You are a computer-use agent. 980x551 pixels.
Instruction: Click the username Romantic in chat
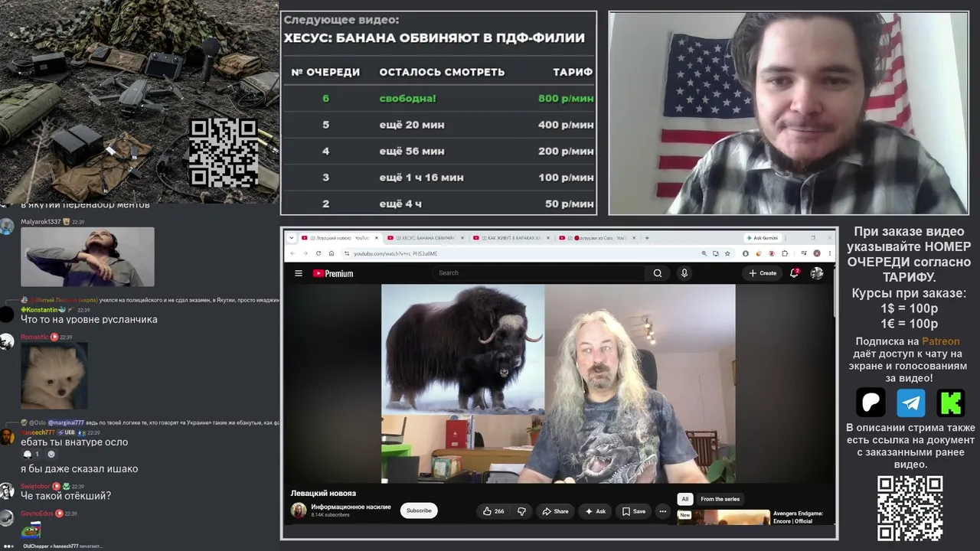tap(34, 337)
